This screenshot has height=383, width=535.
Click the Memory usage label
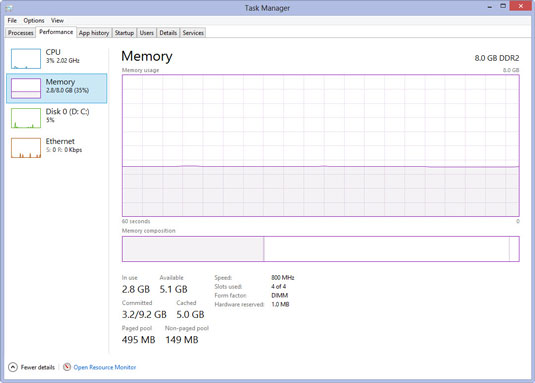point(140,70)
